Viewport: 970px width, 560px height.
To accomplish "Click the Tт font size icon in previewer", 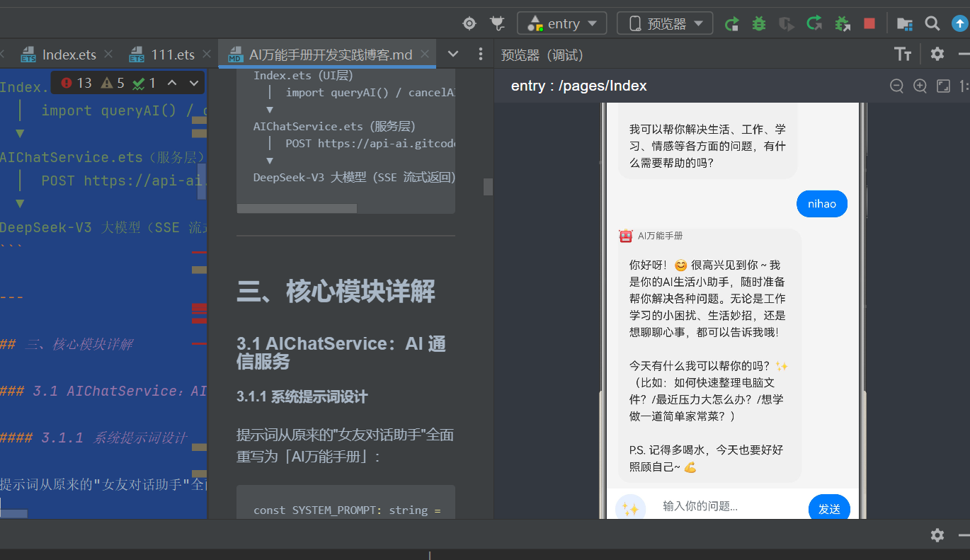I will pyautogui.click(x=903, y=54).
